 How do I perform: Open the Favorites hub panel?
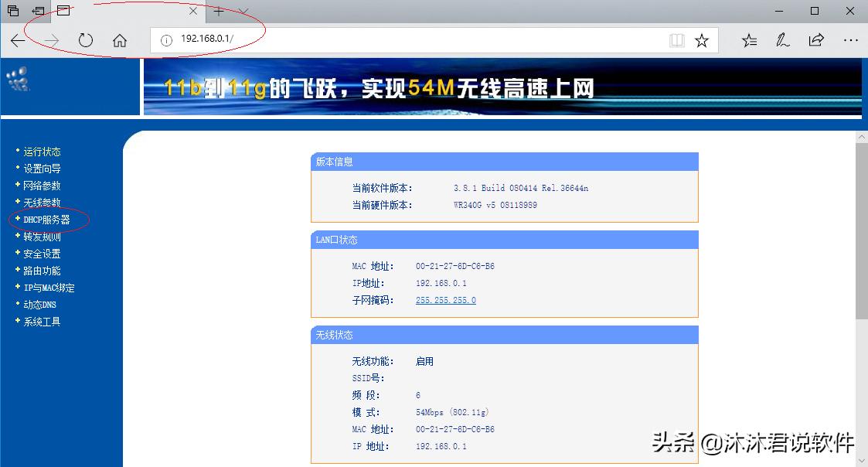tap(748, 39)
